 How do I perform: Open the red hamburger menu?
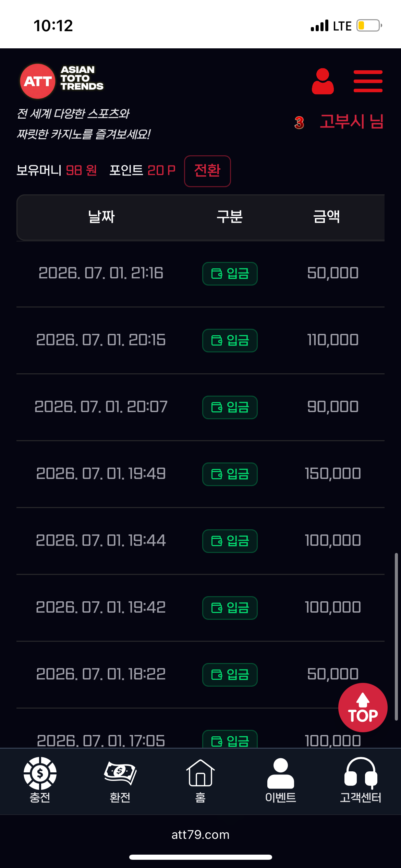(x=368, y=81)
